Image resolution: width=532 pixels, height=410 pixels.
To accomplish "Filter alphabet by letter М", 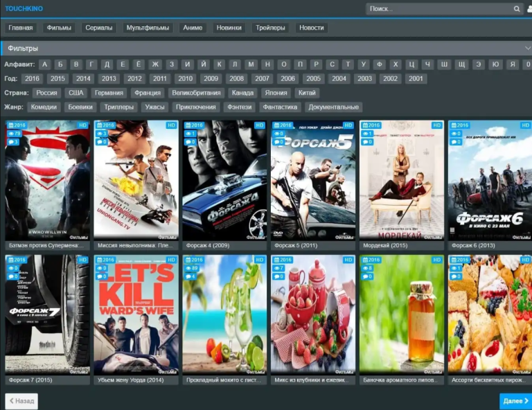I will tap(251, 64).
